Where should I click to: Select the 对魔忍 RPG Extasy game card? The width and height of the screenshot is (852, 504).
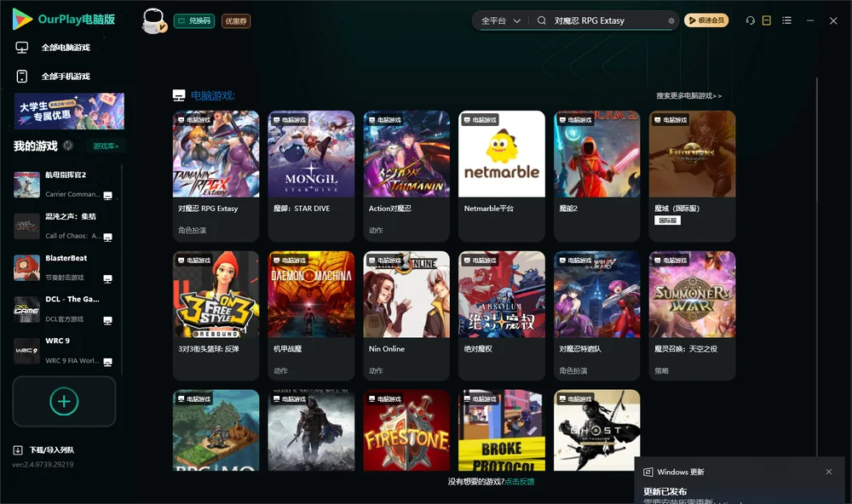216,176
